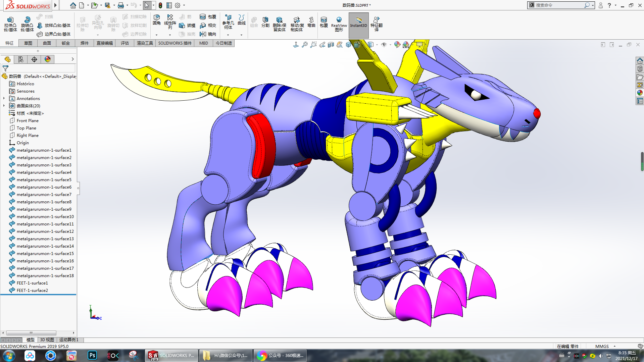Click the Windows Start button
This screenshot has height=362, width=644.
pyautogui.click(x=9, y=356)
